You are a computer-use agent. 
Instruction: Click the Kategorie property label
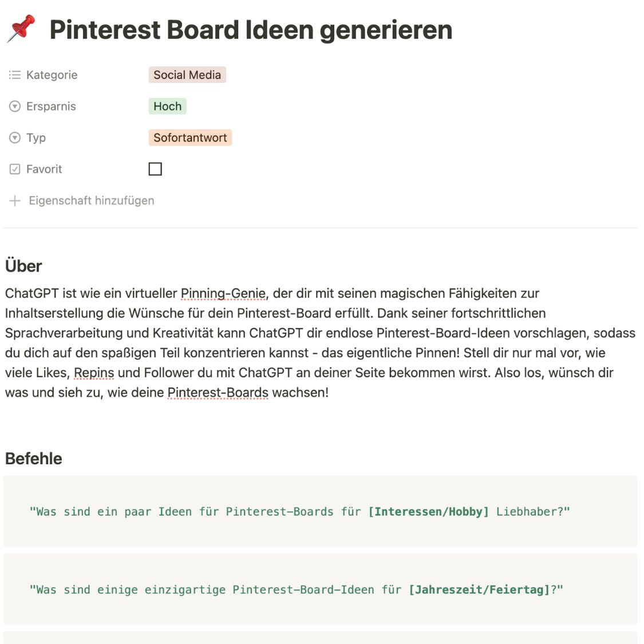pos(52,75)
